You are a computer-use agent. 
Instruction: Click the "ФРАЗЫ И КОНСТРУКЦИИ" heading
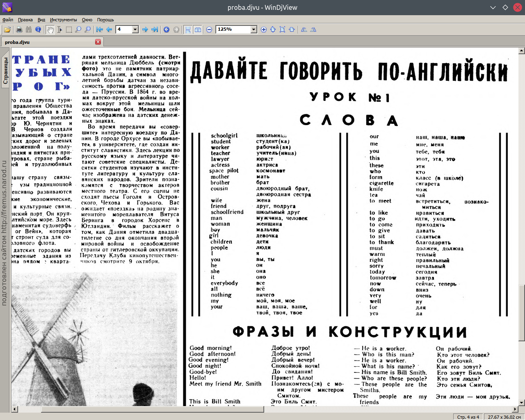(350, 331)
